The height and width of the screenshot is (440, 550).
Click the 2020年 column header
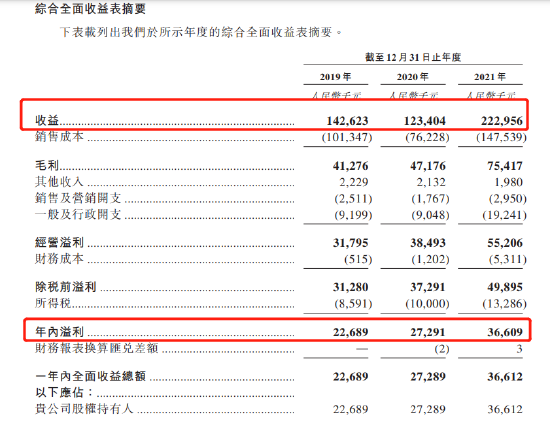tap(412, 76)
